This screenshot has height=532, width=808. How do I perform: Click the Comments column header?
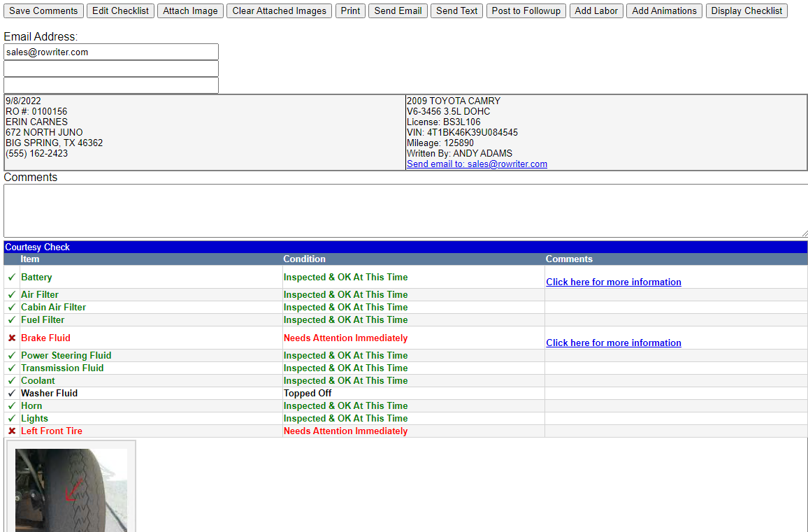[569, 259]
